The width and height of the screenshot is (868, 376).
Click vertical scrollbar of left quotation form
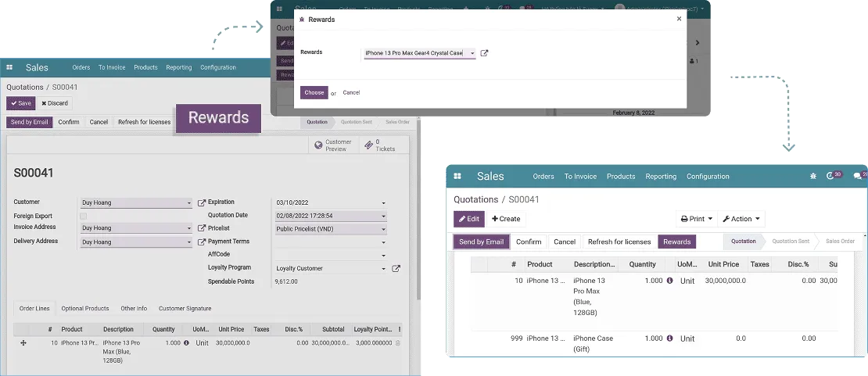coord(418,210)
